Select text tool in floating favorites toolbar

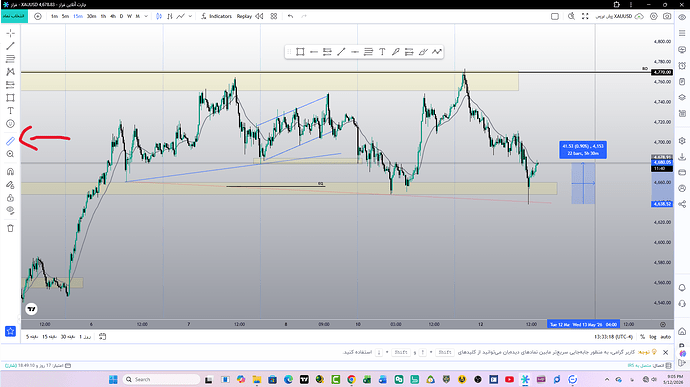click(x=382, y=52)
